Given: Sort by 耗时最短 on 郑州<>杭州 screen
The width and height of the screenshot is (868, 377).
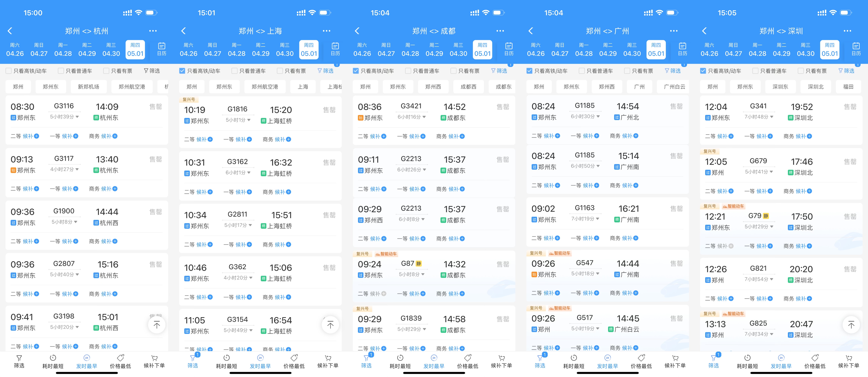Looking at the screenshot, I should [53, 361].
